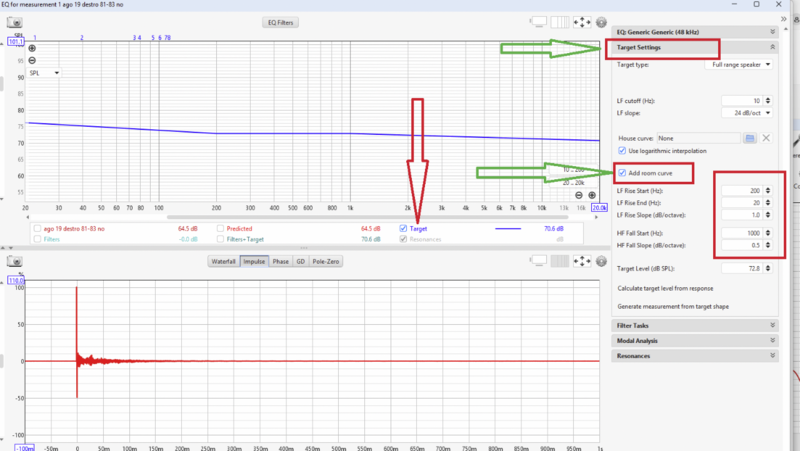Capture the SPL graph with camera icon
The width and height of the screenshot is (800, 451).
pos(15,22)
